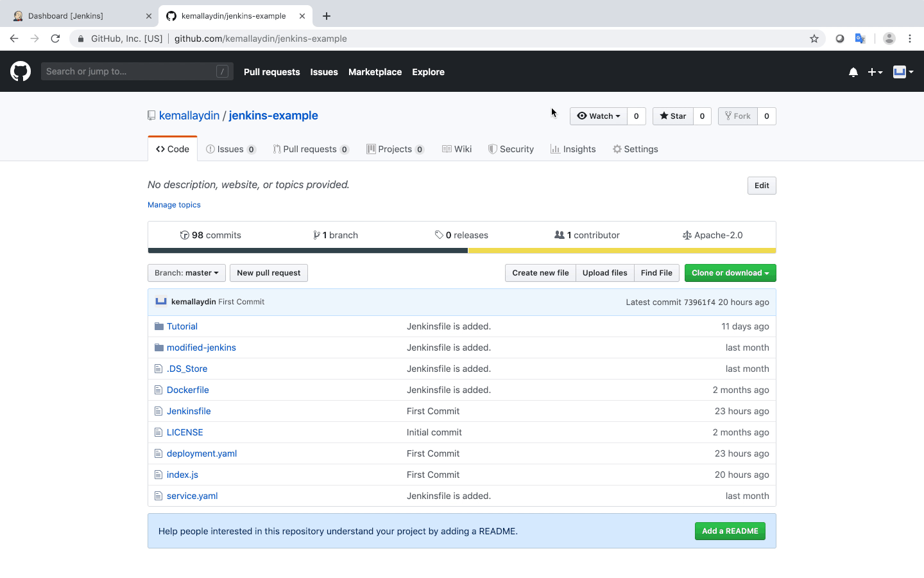Click Upload files
924x578 pixels.
click(605, 273)
